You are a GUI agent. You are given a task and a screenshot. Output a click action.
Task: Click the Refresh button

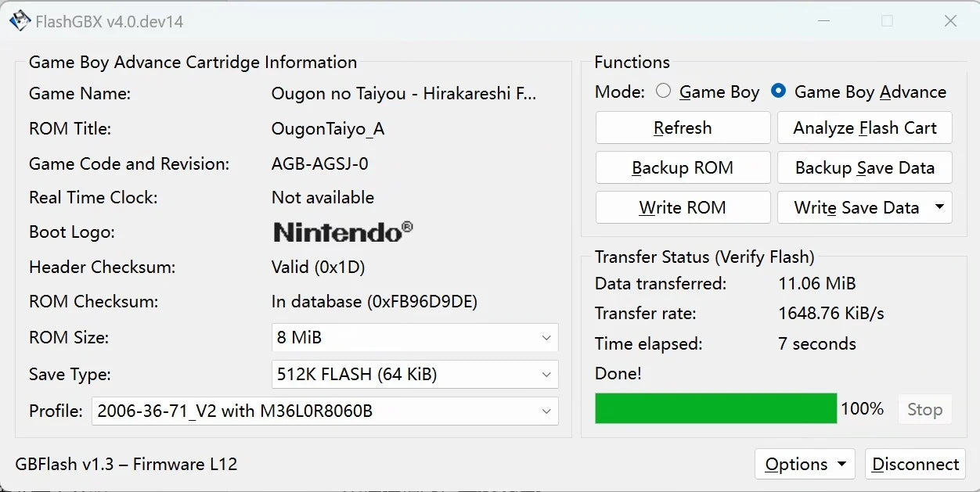(x=682, y=127)
